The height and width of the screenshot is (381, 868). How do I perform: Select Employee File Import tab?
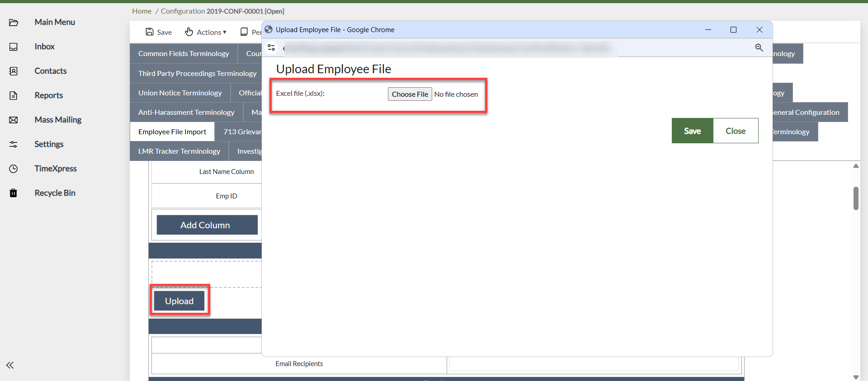pos(172,132)
